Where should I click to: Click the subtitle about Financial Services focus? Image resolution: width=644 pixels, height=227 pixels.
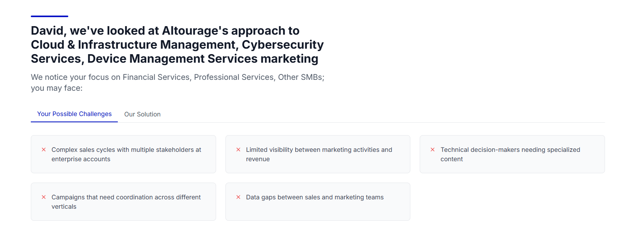(x=177, y=83)
